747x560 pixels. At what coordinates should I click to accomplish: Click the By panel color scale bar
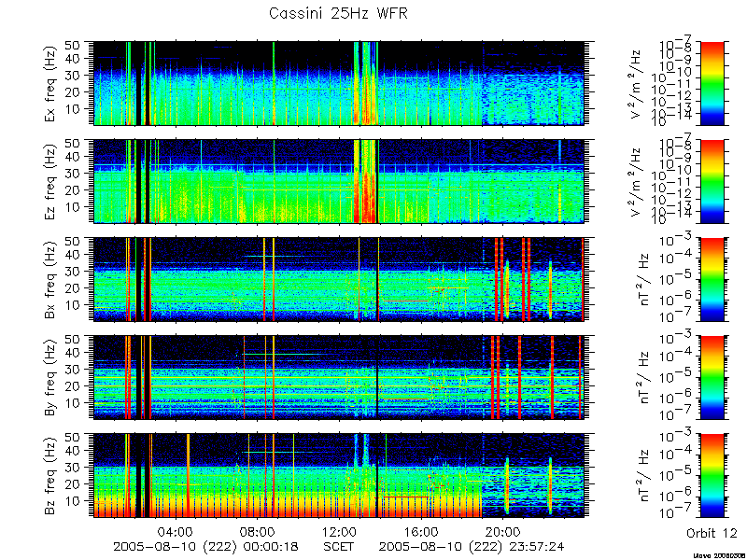click(x=712, y=378)
